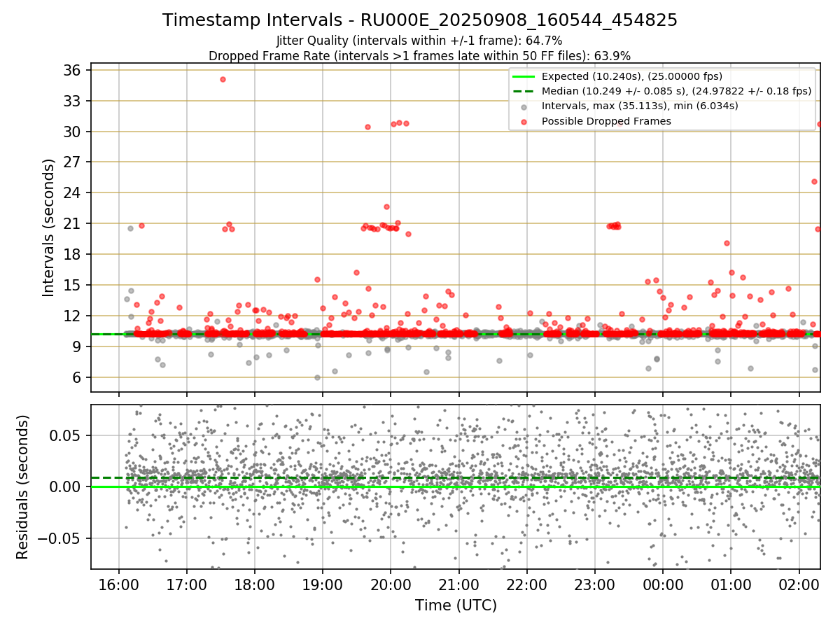Click the dashed green Median line sample in legend
The width and height of the screenshot is (840, 630).
(525, 92)
